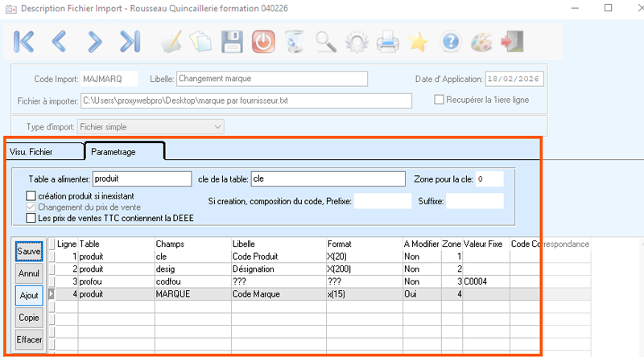Minimize the Description Fichier Import window

point(575,8)
